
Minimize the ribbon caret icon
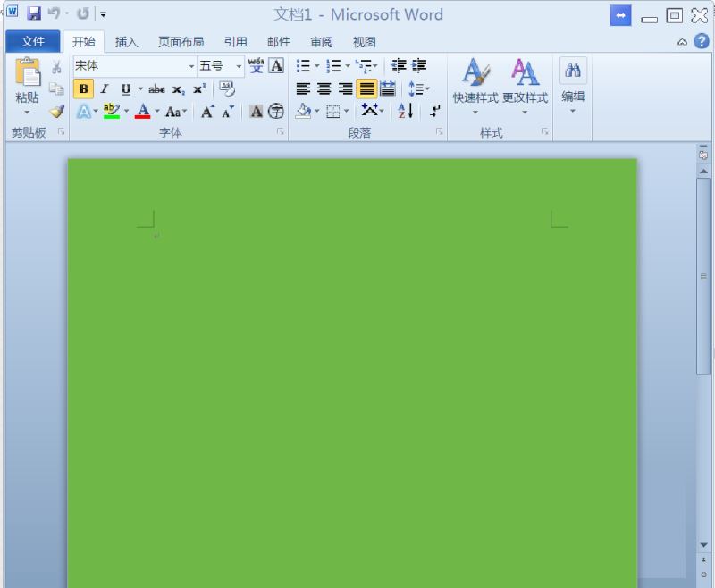pyautogui.click(x=682, y=42)
